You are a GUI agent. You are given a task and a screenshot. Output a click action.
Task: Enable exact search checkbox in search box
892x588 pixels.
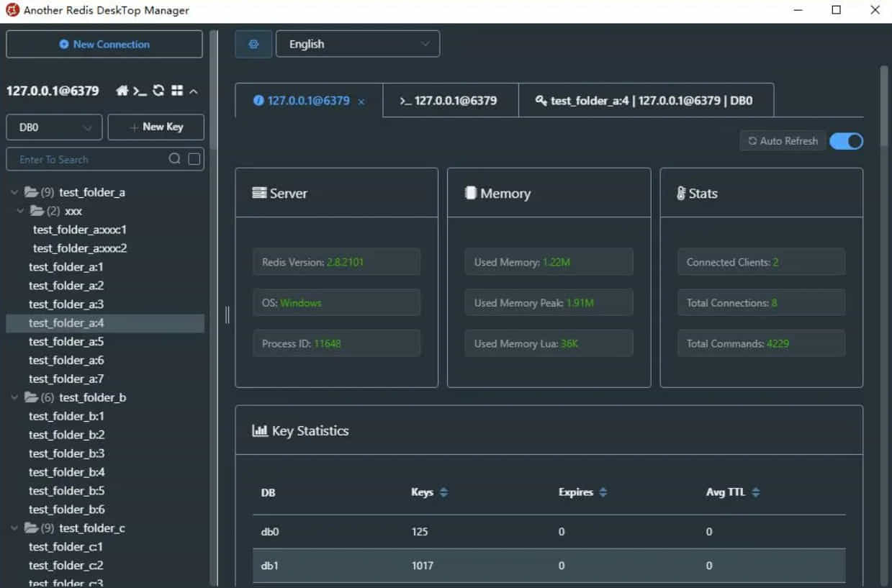(194, 159)
